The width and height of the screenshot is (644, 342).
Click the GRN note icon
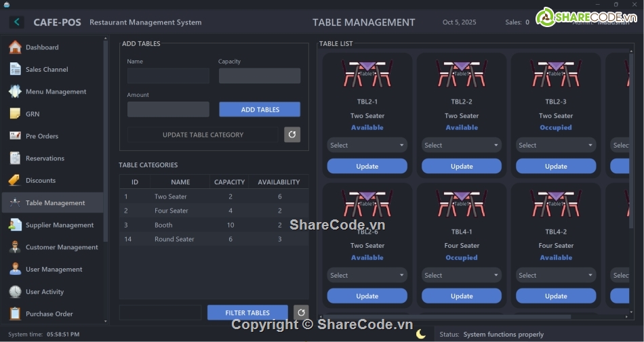coord(15,114)
